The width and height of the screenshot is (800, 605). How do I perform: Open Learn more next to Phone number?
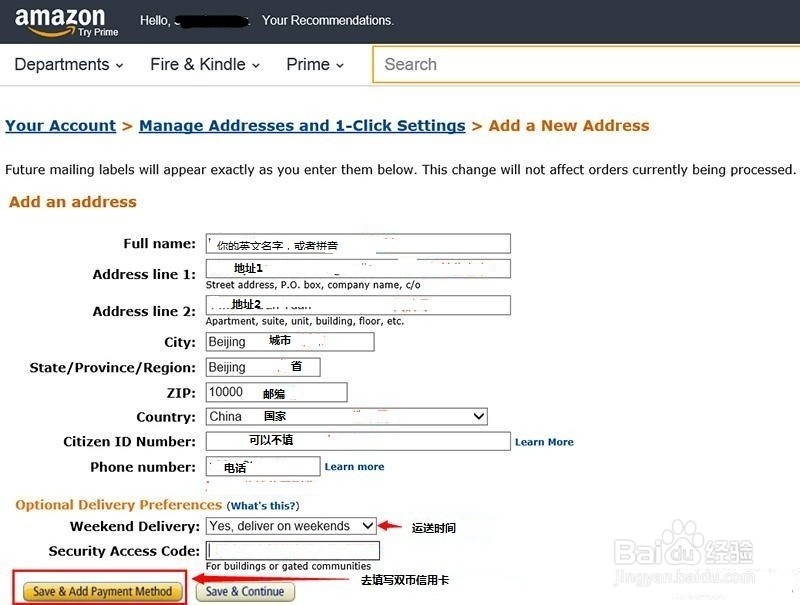(354, 466)
